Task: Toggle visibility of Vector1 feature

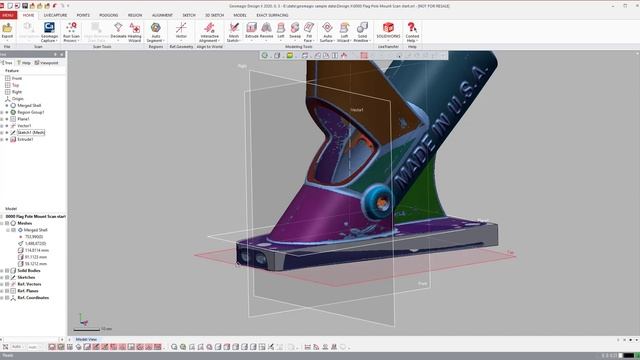Action: click(x=7, y=126)
